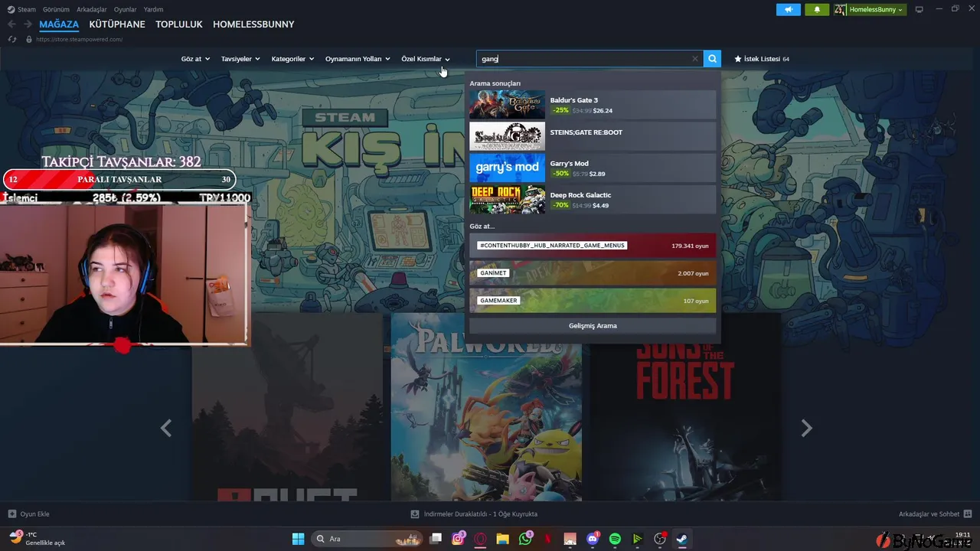The width and height of the screenshot is (980, 551).
Task: Open WhatsApp from the taskbar
Action: click(x=525, y=539)
